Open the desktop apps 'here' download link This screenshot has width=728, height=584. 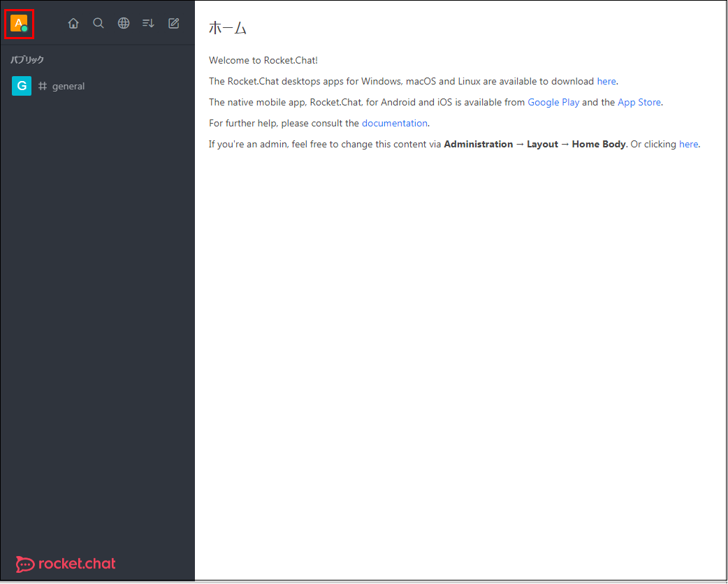(606, 81)
